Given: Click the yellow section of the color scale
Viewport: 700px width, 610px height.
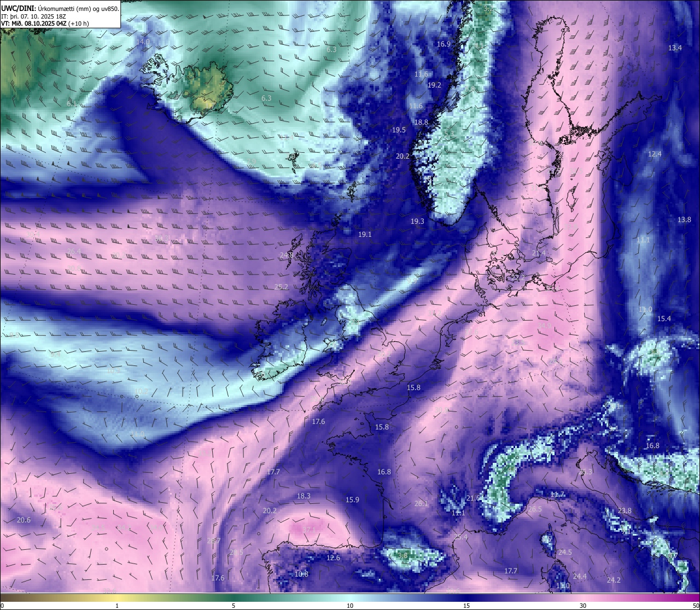Looking at the screenshot, I should pyautogui.click(x=117, y=597).
